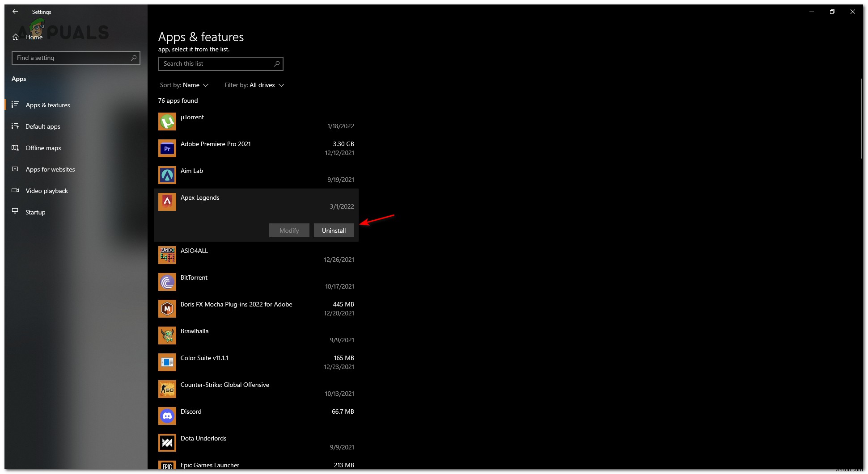Click the magnifier in Search this list
Screen dimensions: 868x474
click(276, 64)
